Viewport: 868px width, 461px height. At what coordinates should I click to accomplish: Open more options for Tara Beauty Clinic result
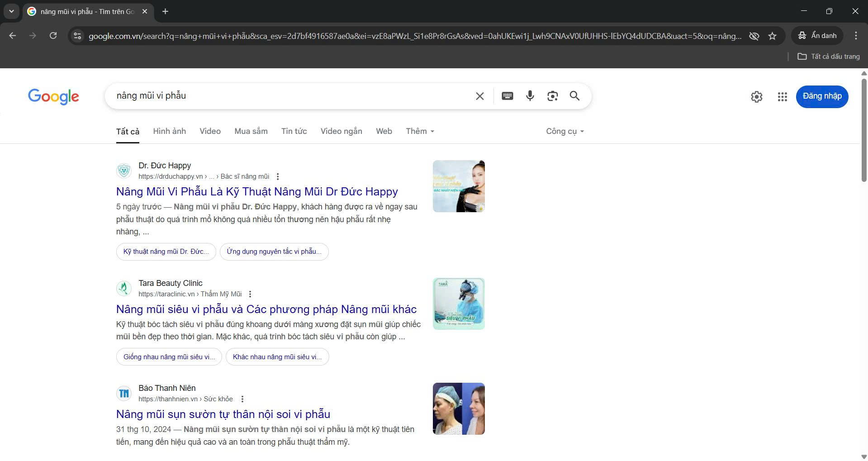(x=250, y=294)
